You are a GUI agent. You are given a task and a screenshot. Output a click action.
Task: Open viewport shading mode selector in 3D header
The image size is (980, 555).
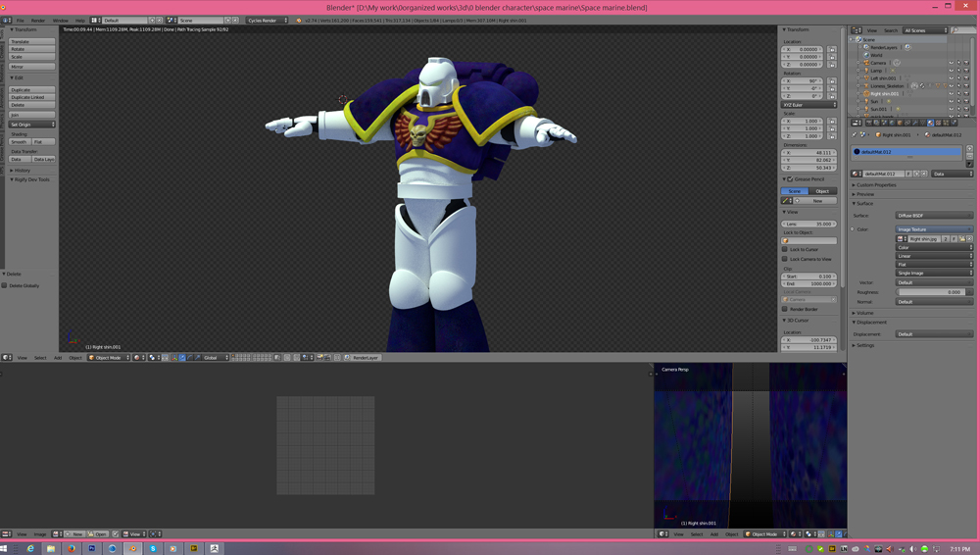pyautogui.click(x=140, y=357)
